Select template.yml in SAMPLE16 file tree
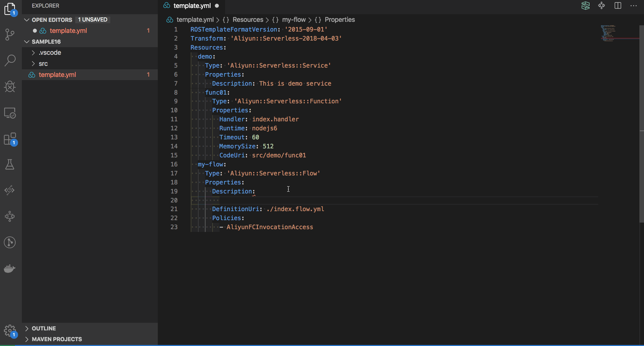644x346 pixels. [90, 75]
